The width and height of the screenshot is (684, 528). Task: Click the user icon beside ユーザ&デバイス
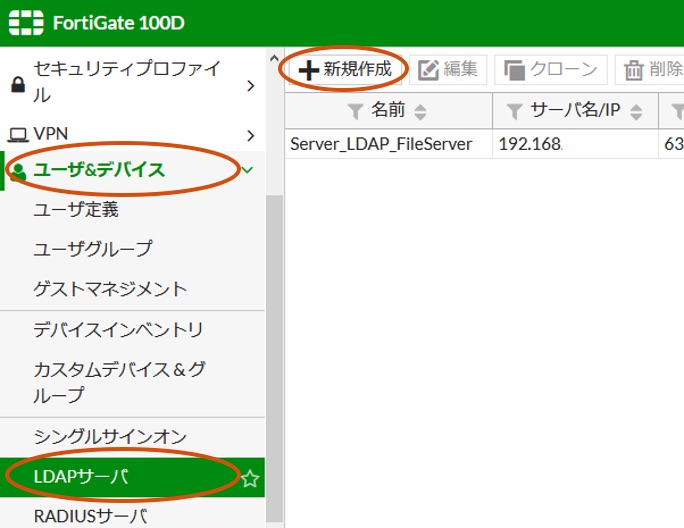(x=18, y=172)
